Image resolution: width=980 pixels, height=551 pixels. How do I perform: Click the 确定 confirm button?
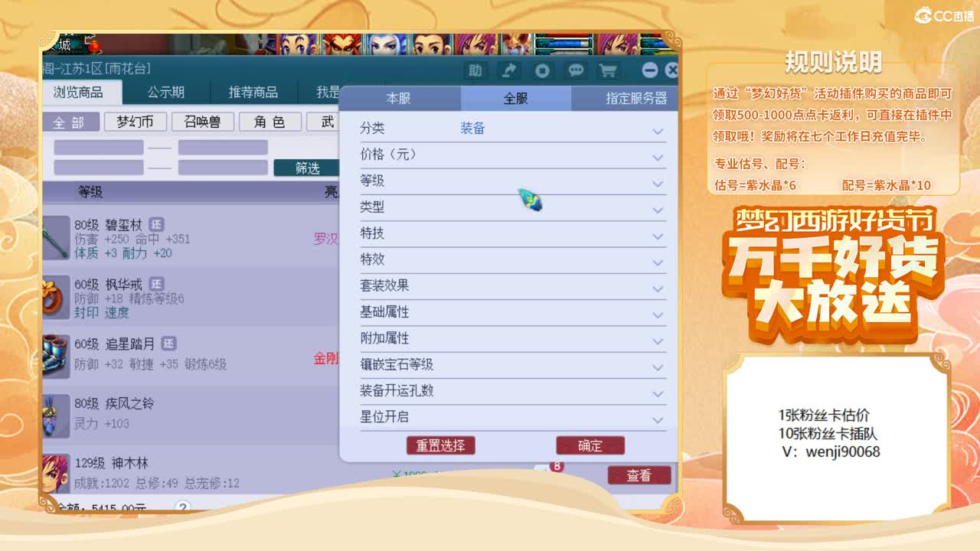(590, 445)
